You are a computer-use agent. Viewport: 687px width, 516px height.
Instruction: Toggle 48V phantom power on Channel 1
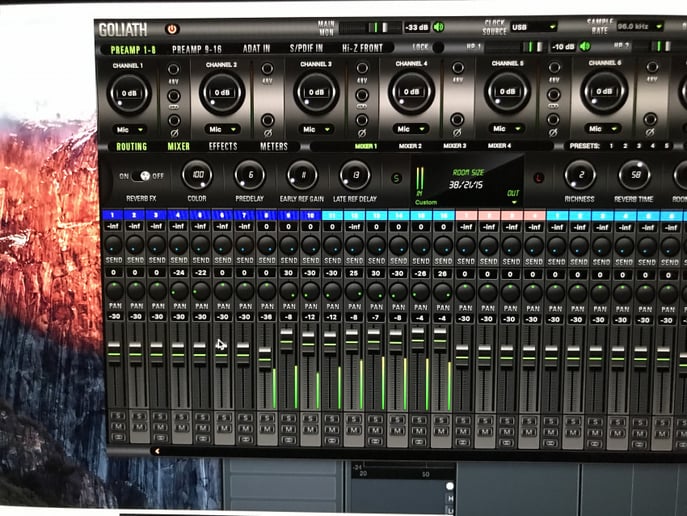point(174,69)
